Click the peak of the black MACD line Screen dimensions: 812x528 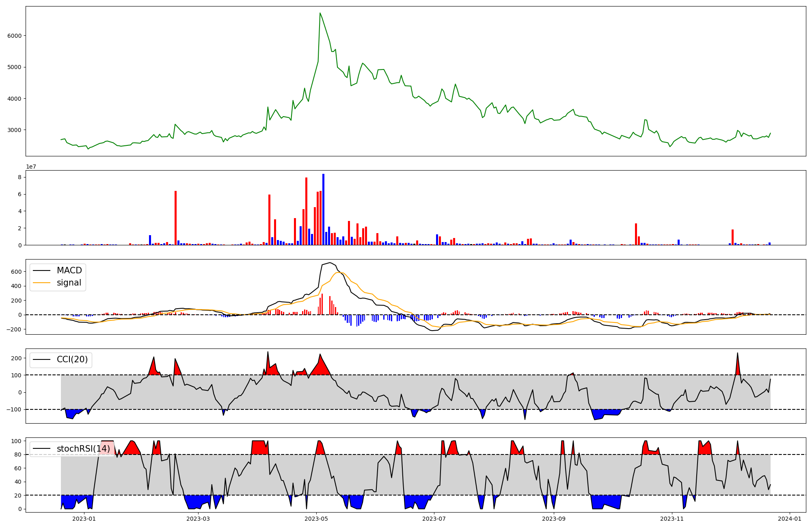coord(330,263)
